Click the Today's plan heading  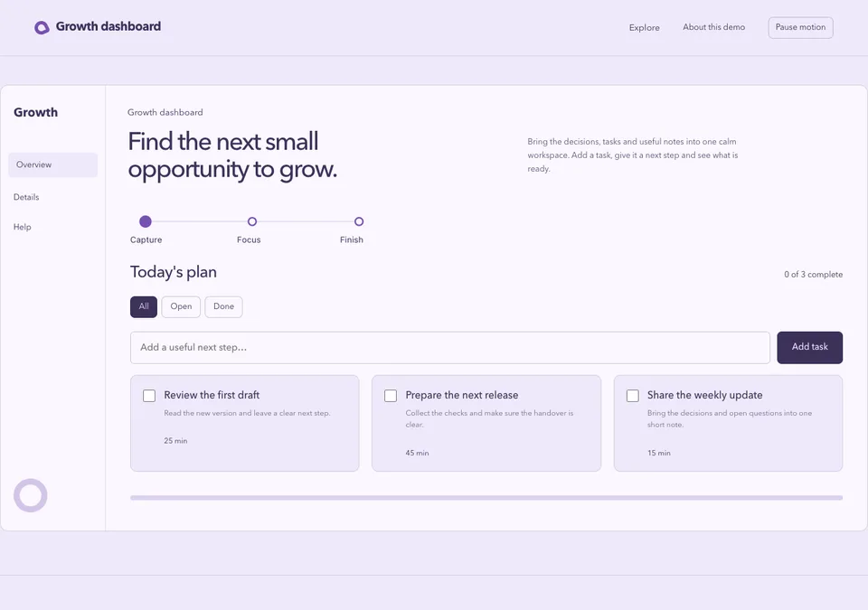tap(174, 272)
